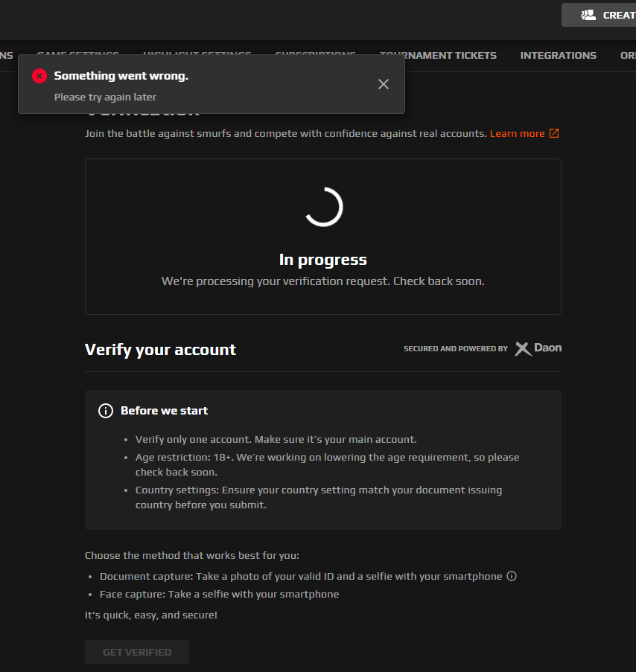Click the 'Face capture' bullet text
Viewport: 636px width, 672px height.
(x=220, y=595)
